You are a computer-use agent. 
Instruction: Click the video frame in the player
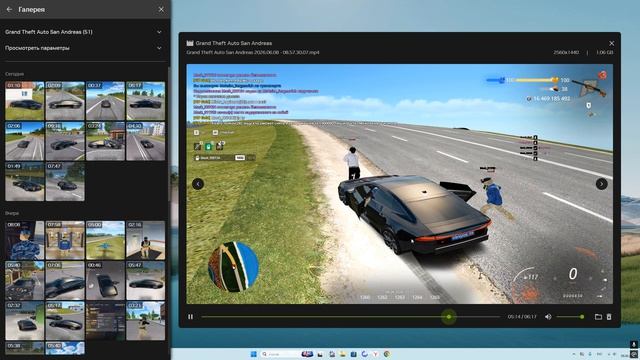tap(400, 184)
